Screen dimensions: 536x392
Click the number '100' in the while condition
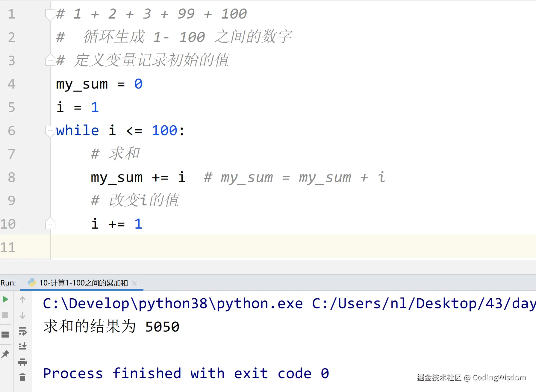[x=164, y=130]
